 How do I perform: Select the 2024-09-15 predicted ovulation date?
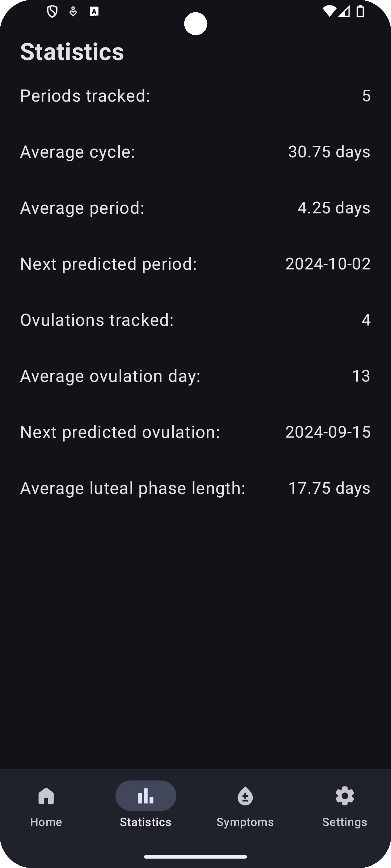(328, 432)
